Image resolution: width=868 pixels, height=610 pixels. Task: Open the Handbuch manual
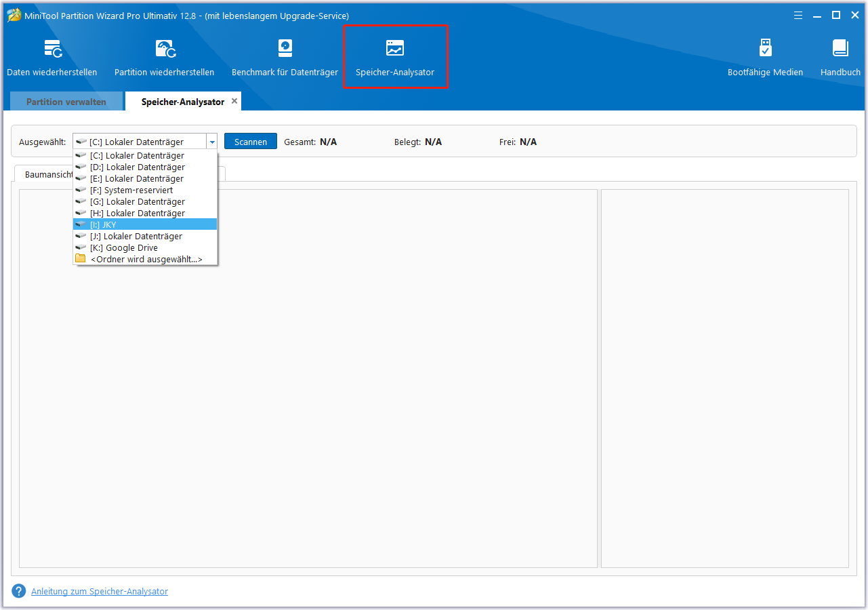(x=840, y=58)
